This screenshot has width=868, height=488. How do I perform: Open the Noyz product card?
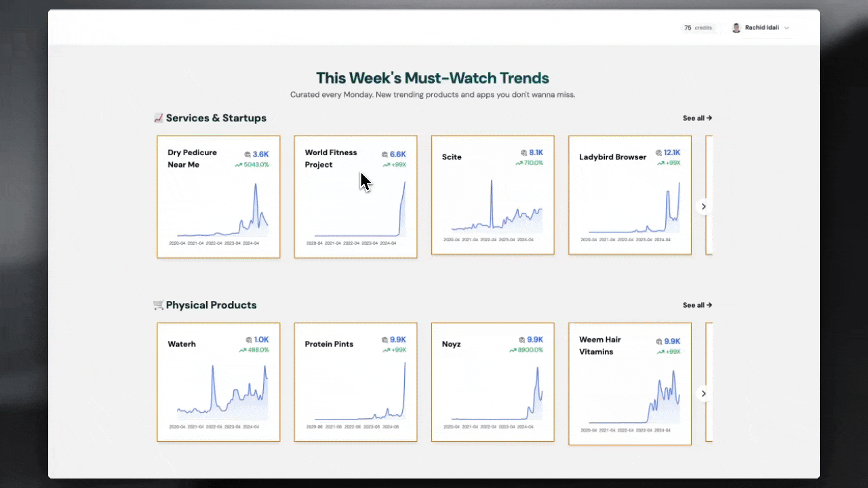pos(493,382)
